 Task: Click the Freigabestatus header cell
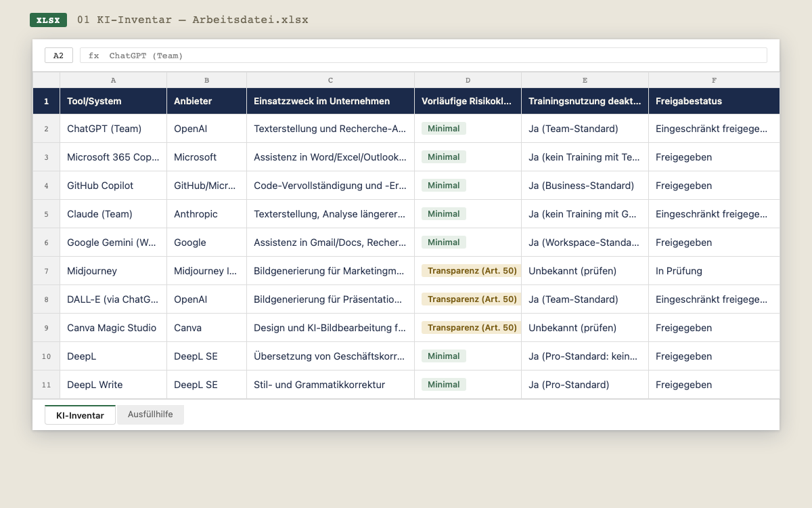[x=714, y=101]
